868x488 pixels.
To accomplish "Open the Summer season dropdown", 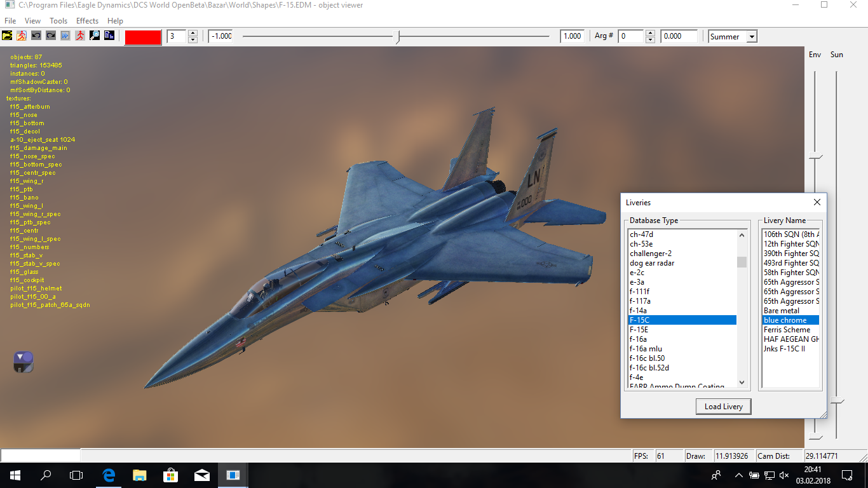I will [752, 37].
